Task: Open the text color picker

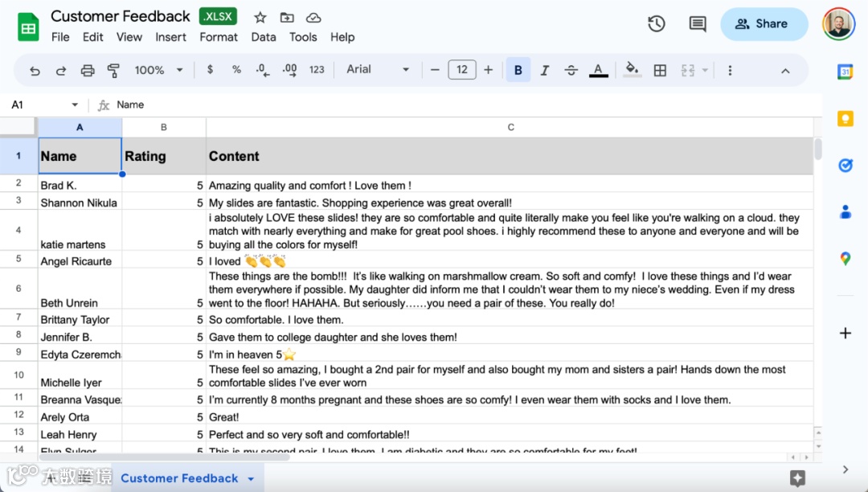Action: (x=598, y=70)
